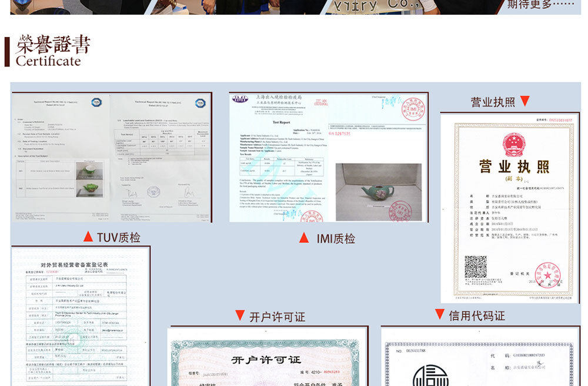This screenshot has height=386, width=588.
Task: Click the '营业执照' label above the license
Action: pos(493,102)
